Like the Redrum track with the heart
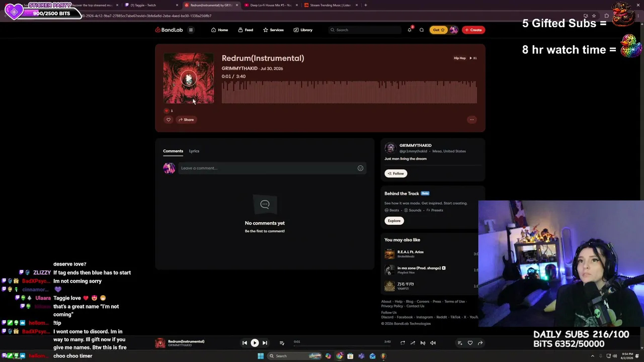 [169, 120]
